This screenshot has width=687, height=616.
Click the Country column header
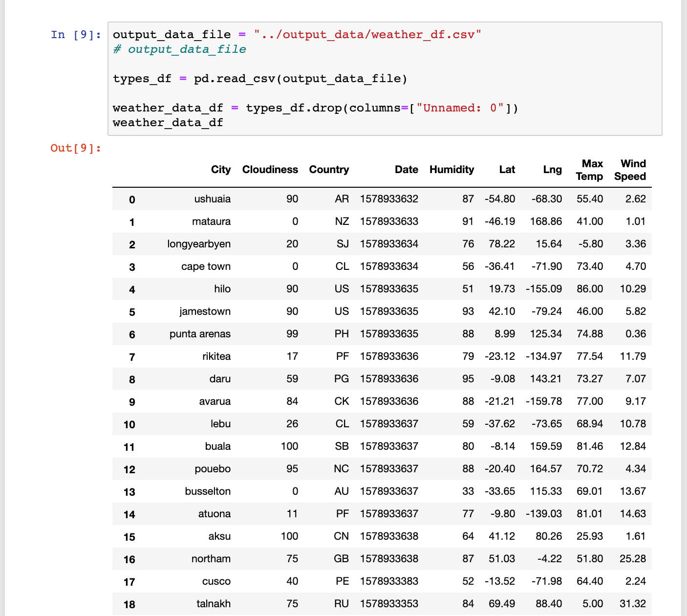click(329, 170)
